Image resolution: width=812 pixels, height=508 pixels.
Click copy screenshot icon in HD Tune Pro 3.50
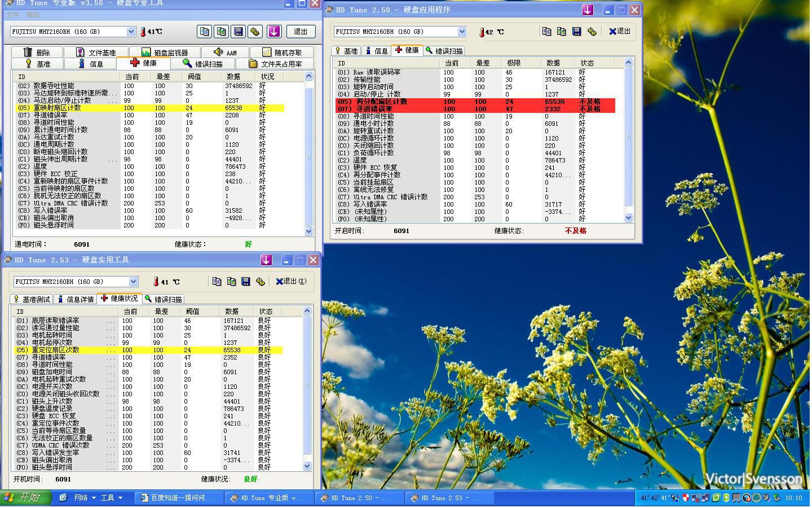tap(221, 32)
